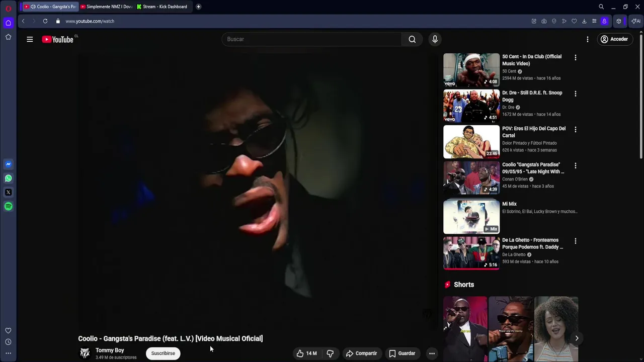This screenshot has width=644, height=362.
Task: Open the Opera main menu logo
Action: [8, 8]
